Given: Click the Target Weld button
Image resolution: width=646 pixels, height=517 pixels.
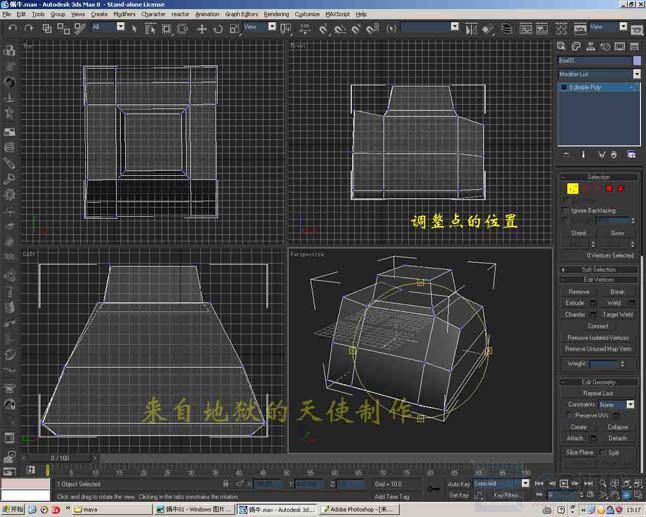Looking at the screenshot, I should [x=618, y=315].
